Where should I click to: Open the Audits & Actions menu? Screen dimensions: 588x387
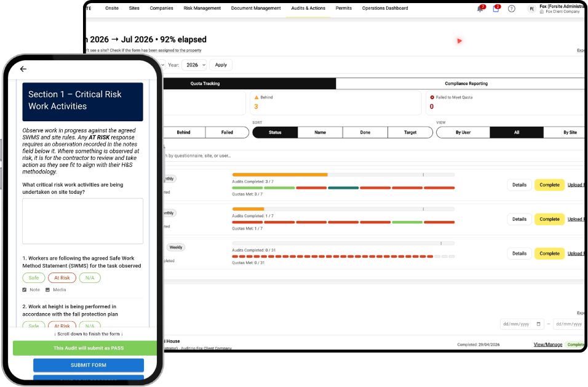pos(308,8)
